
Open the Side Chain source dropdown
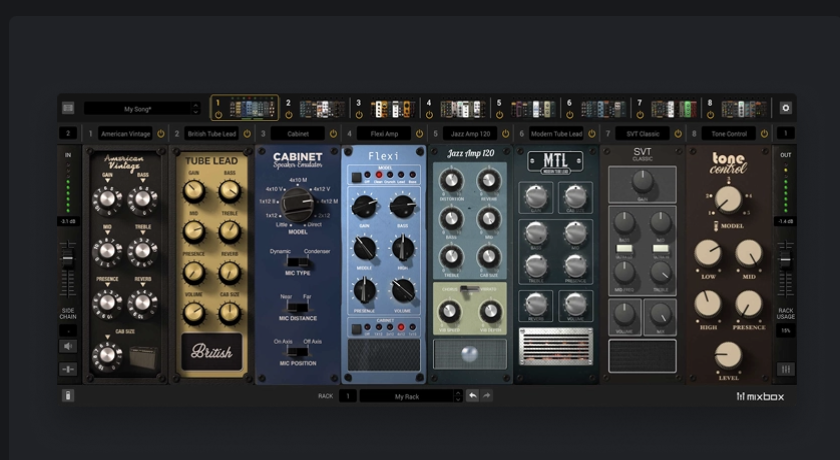[68, 330]
